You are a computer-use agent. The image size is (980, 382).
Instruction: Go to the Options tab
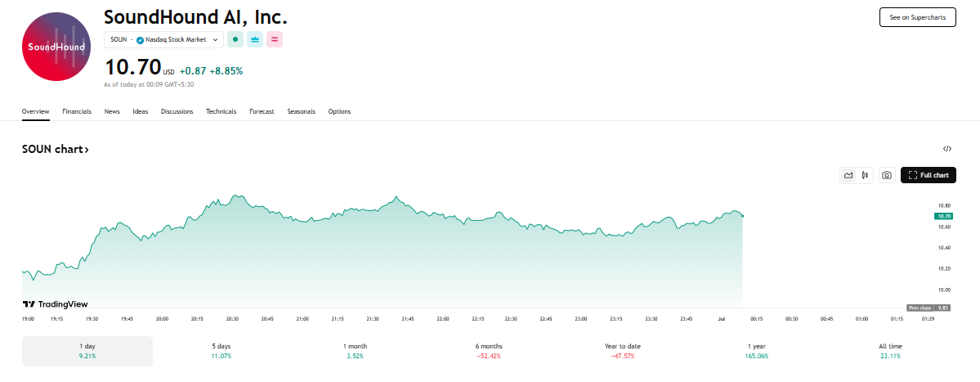click(339, 111)
